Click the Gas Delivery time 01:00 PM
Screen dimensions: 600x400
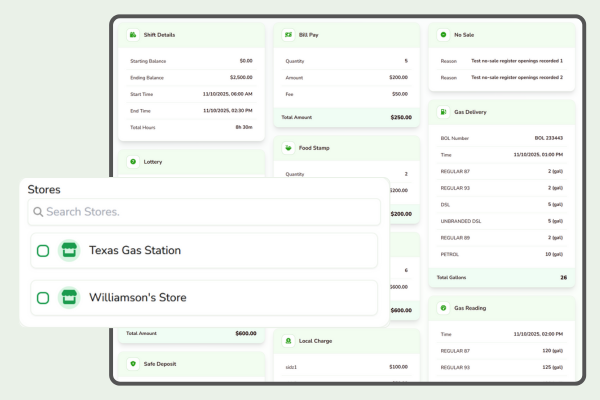[538, 155]
